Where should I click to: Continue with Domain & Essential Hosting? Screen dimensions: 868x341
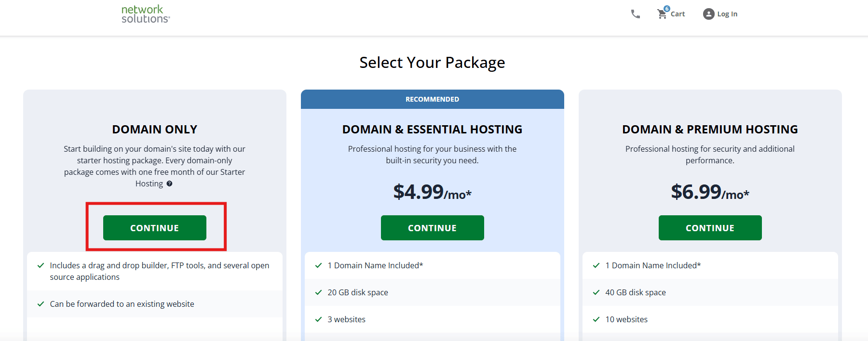[432, 227]
